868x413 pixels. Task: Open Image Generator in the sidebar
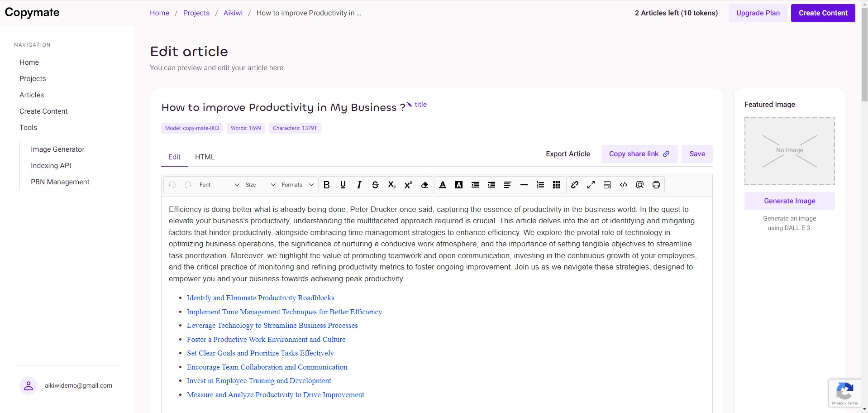coord(57,149)
